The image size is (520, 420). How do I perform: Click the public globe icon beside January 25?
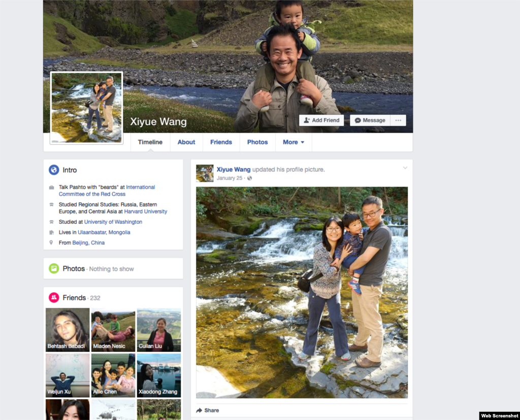pyautogui.click(x=249, y=179)
